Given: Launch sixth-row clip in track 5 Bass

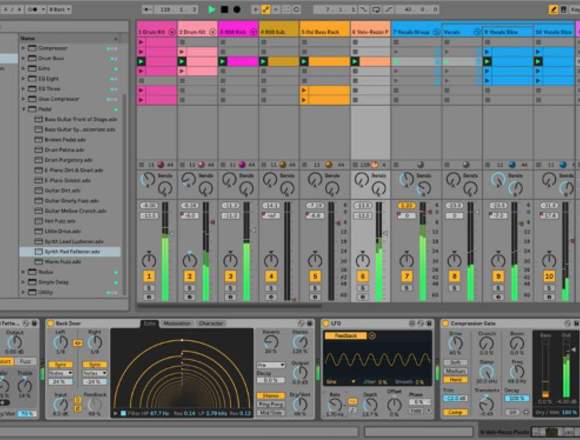Looking at the screenshot, I should 304,90.
